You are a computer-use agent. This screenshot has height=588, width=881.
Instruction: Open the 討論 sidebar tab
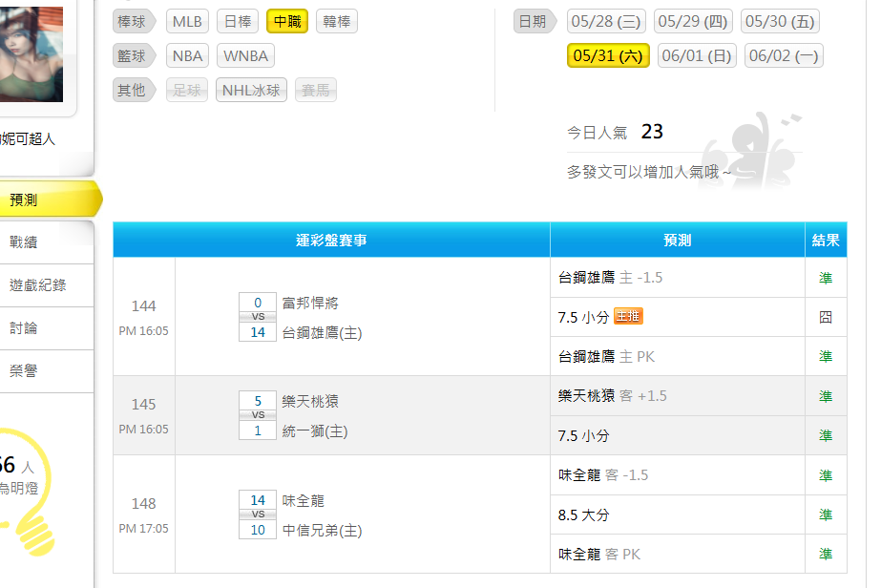(47, 328)
